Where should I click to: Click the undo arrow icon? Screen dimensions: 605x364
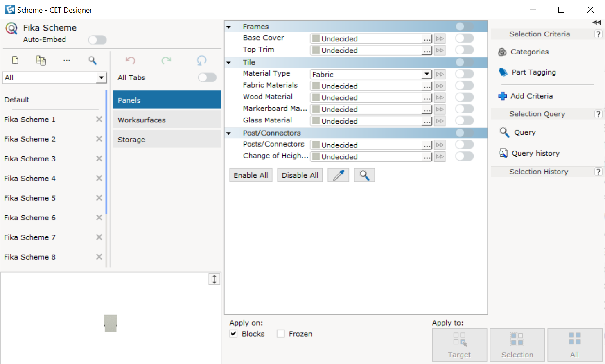coord(130,61)
